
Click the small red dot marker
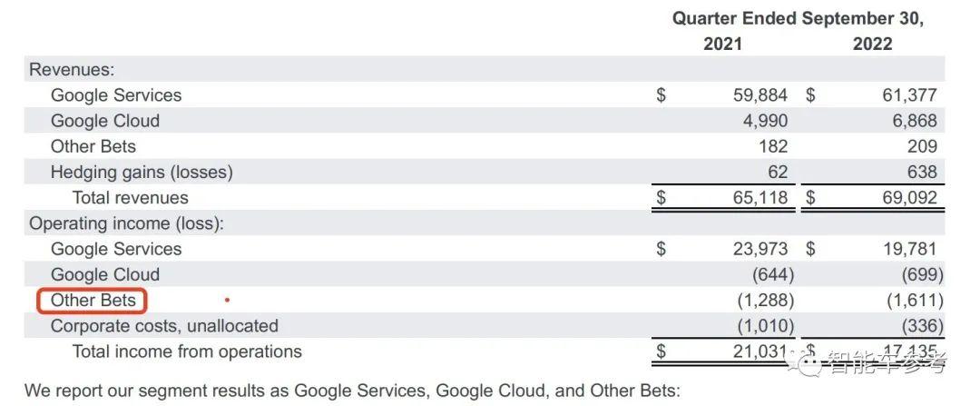point(228,301)
